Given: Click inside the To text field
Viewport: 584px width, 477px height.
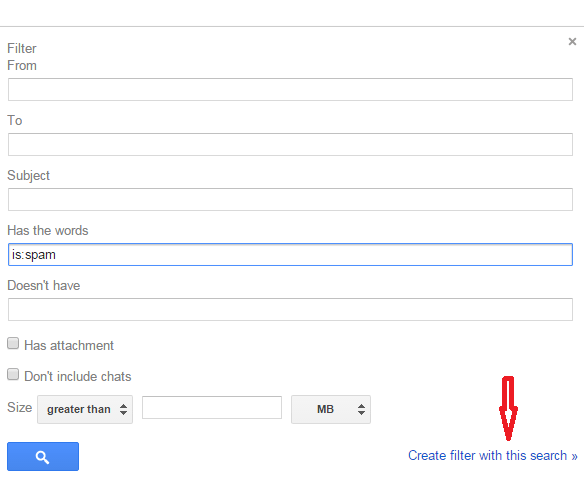Looking at the screenshot, I should point(290,144).
